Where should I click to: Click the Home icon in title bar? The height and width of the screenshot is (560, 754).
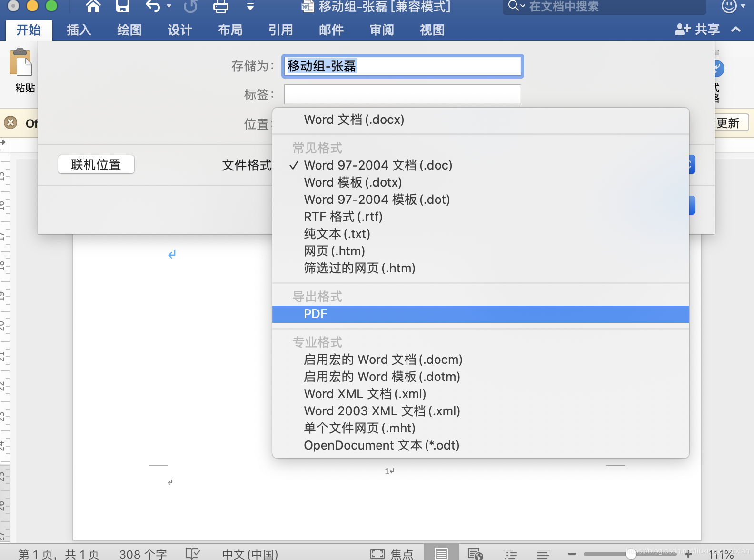point(93,6)
